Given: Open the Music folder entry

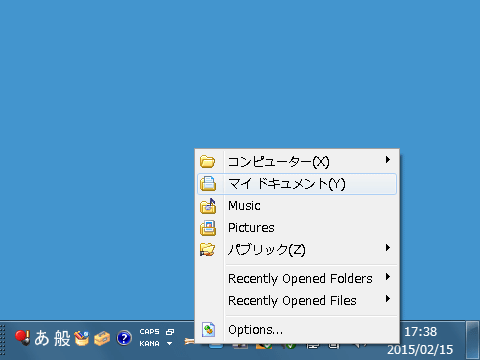Looking at the screenshot, I should pyautogui.click(x=297, y=206).
